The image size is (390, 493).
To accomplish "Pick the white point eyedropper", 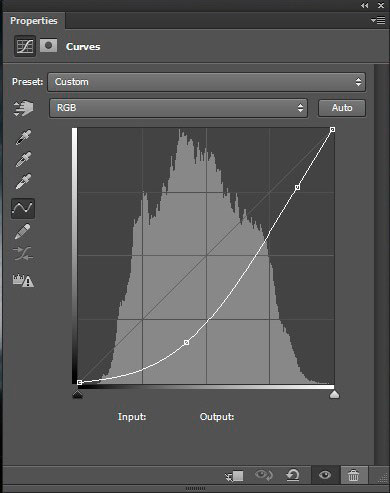I will coord(23,181).
